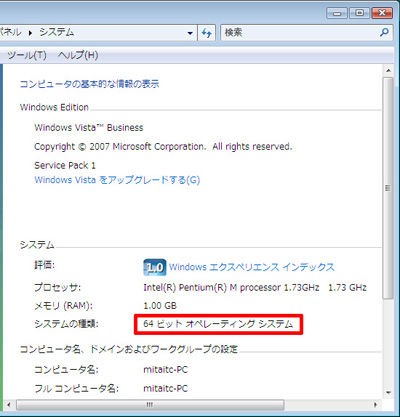Select the Service Pack 1 text
Screen dimensions: 400x417
click(x=65, y=165)
